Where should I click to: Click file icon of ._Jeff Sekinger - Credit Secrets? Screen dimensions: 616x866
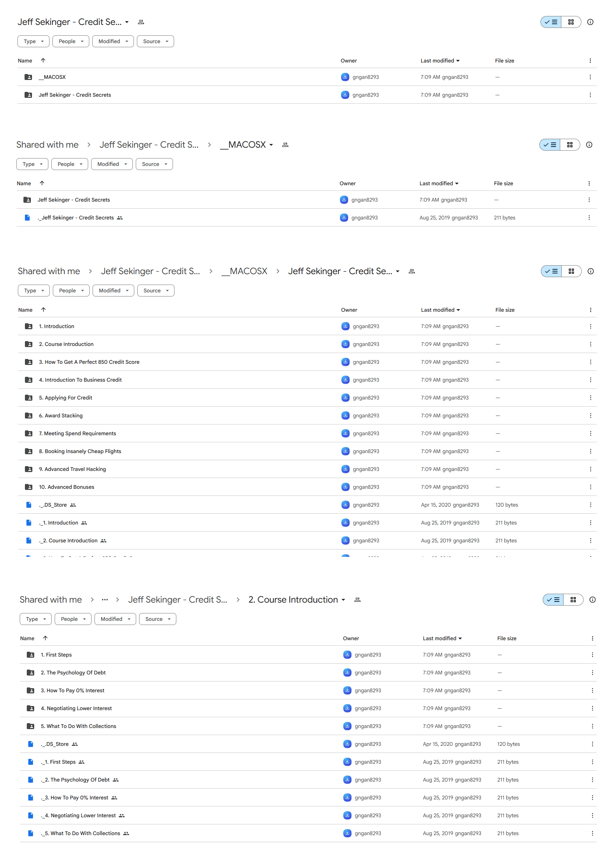pos(27,218)
